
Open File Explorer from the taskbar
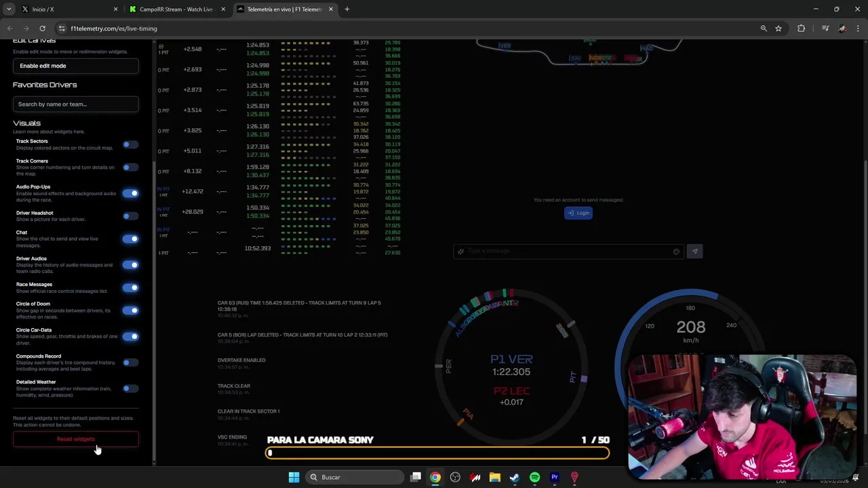click(495, 477)
